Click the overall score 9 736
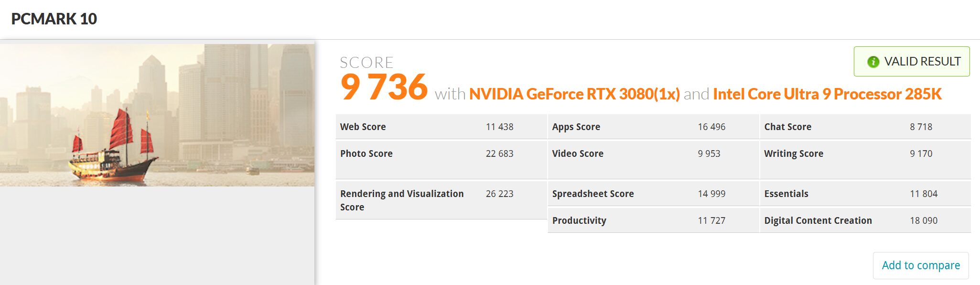 point(384,88)
